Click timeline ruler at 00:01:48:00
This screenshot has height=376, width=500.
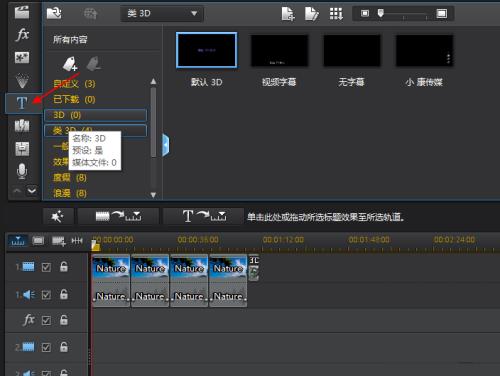369,240
